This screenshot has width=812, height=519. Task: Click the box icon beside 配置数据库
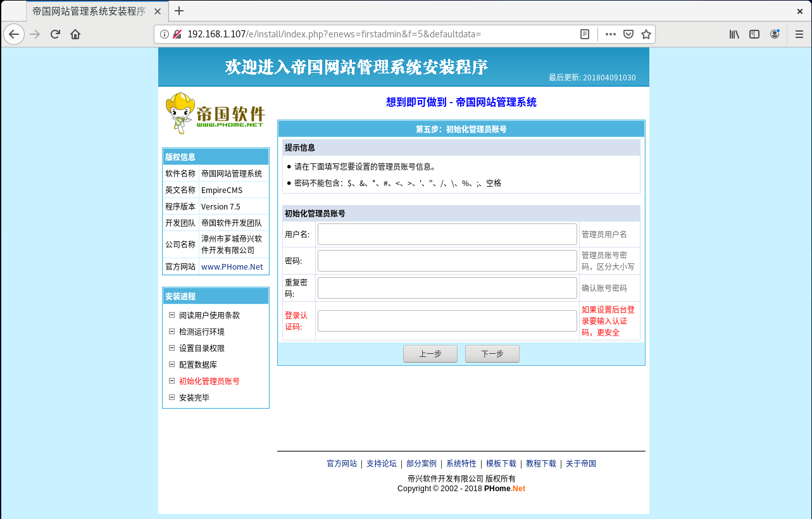click(x=172, y=364)
